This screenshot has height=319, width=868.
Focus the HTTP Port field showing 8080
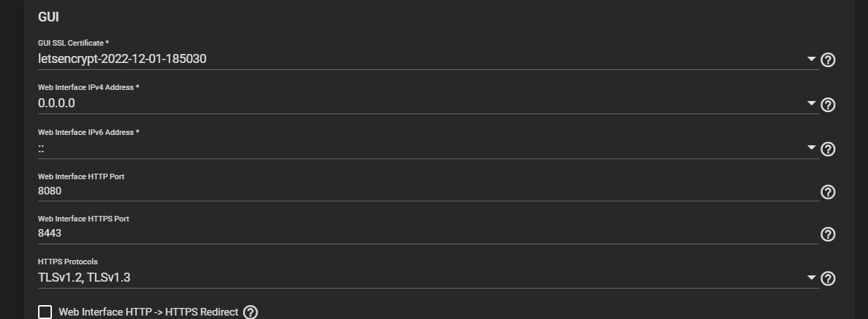point(428,192)
